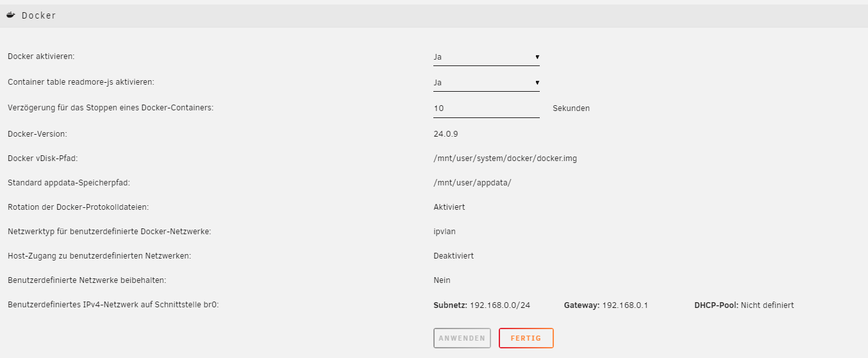
Task: Click the 'Host-Zugang zu benutzerdefinierten Netzwerken:' label
Action: 99,256
